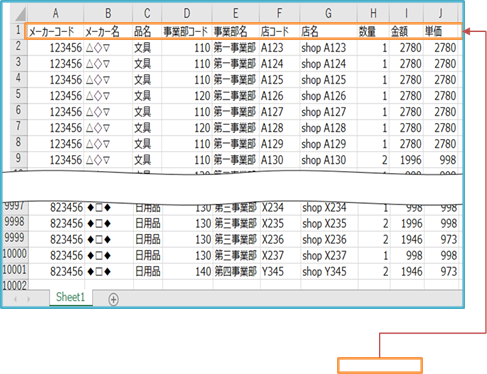
Task: Click the メーカーコード header cell
Action: pos(55,32)
